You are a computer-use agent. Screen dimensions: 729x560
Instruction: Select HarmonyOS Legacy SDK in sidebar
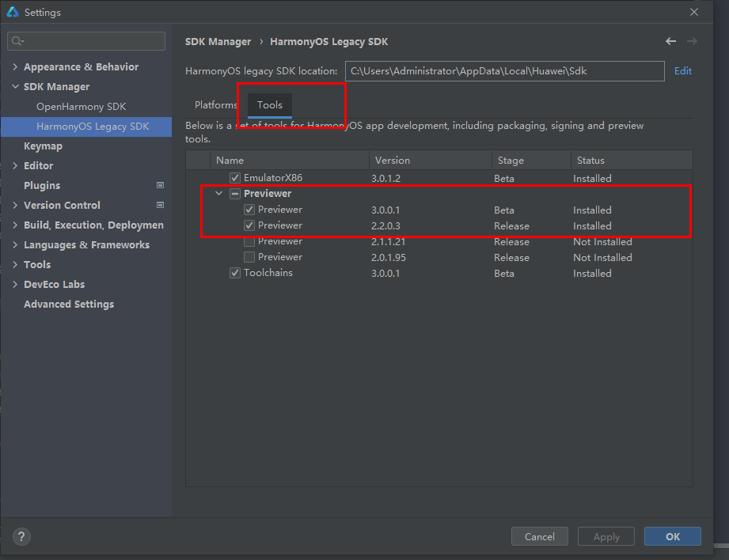[x=86, y=127]
